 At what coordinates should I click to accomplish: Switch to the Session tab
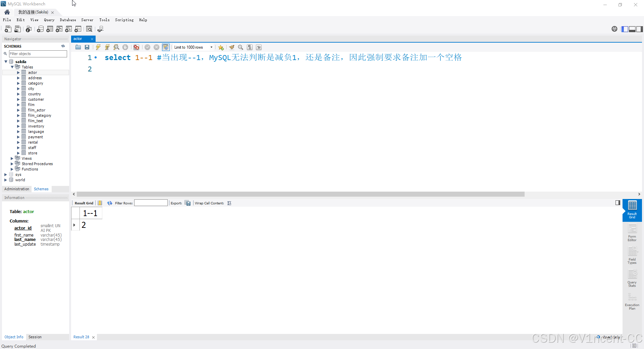[35, 337]
